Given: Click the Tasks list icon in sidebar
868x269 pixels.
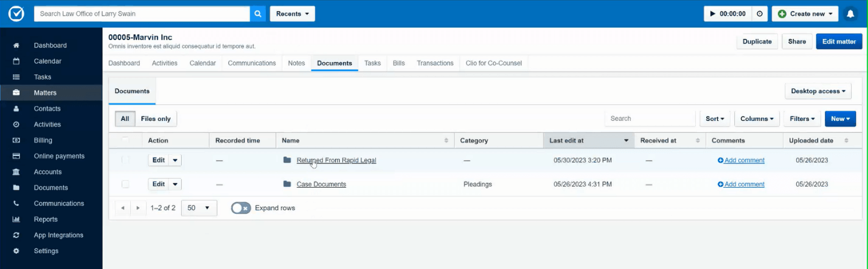Looking at the screenshot, I should 16,77.
